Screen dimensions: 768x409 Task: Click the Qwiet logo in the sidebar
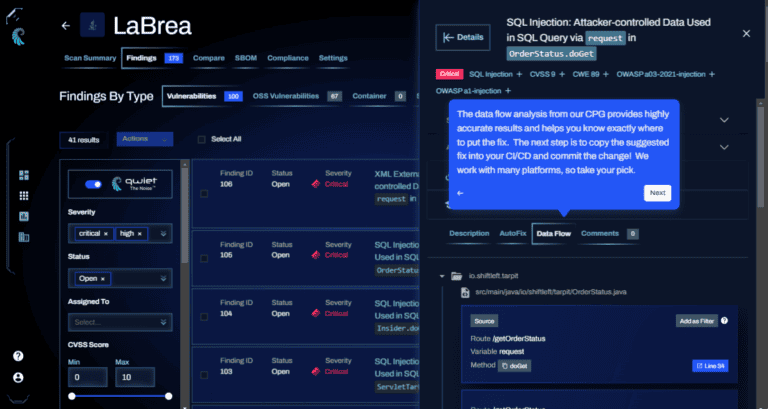coord(18,36)
